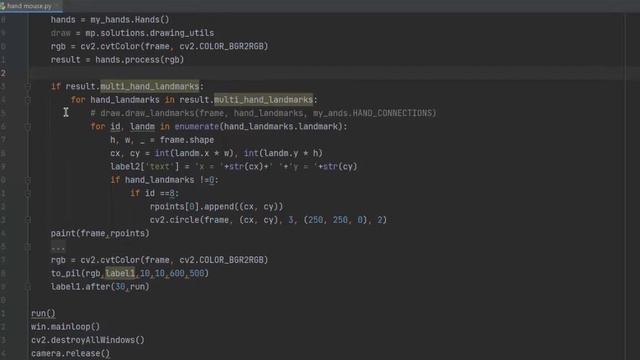The height and width of the screenshot is (360, 640).
Task: Click 'camera.release()' line
Action: coord(71,353)
